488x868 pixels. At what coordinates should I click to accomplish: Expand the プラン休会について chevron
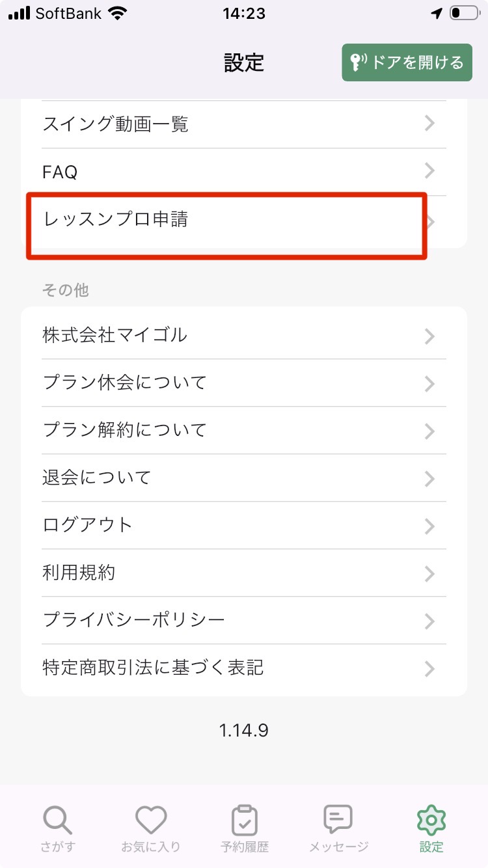pos(429,383)
